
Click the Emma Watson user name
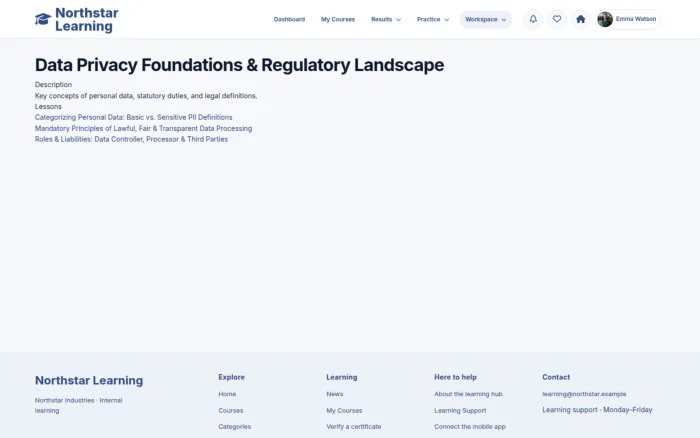[x=636, y=19]
